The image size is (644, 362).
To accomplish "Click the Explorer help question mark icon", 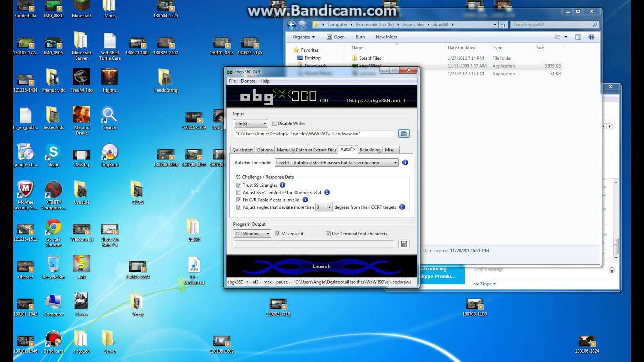I will click(x=591, y=37).
